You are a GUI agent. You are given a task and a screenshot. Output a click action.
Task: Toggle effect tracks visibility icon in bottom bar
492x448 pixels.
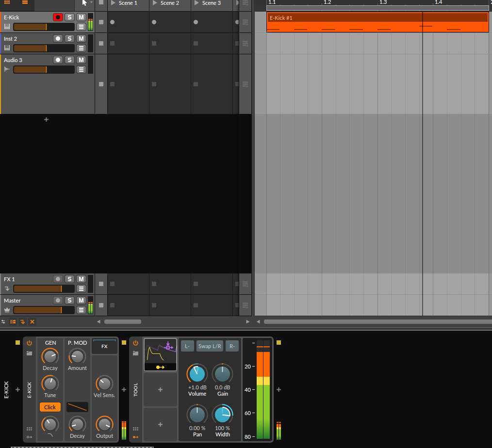(x=23, y=321)
